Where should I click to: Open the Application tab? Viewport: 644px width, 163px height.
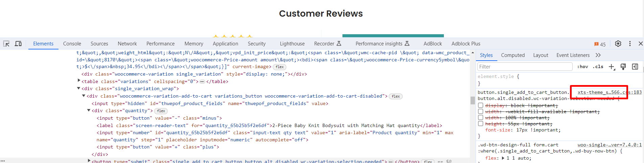[225, 44]
